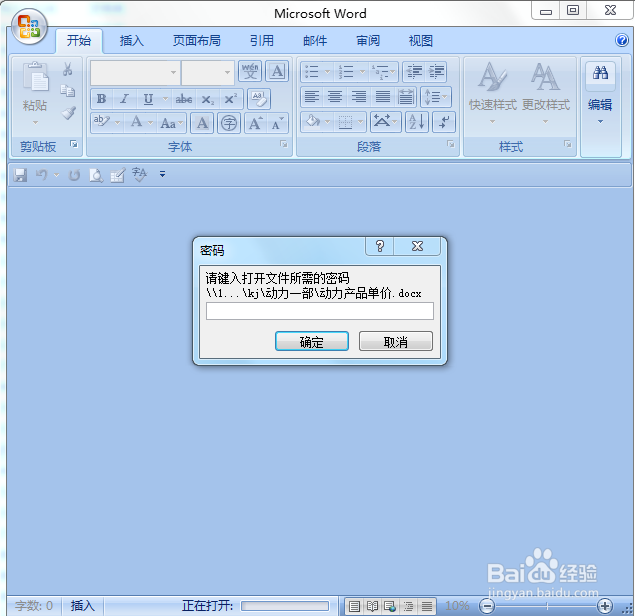The width and height of the screenshot is (635, 616).
Task: Open the shading fill color dropdown
Action: (327, 122)
